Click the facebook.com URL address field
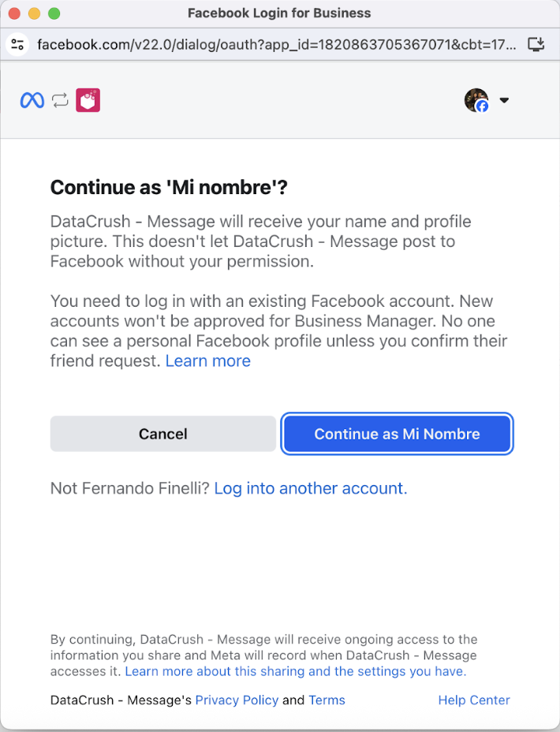The width and height of the screenshot is (560, 732). click(x=276, y=44)
